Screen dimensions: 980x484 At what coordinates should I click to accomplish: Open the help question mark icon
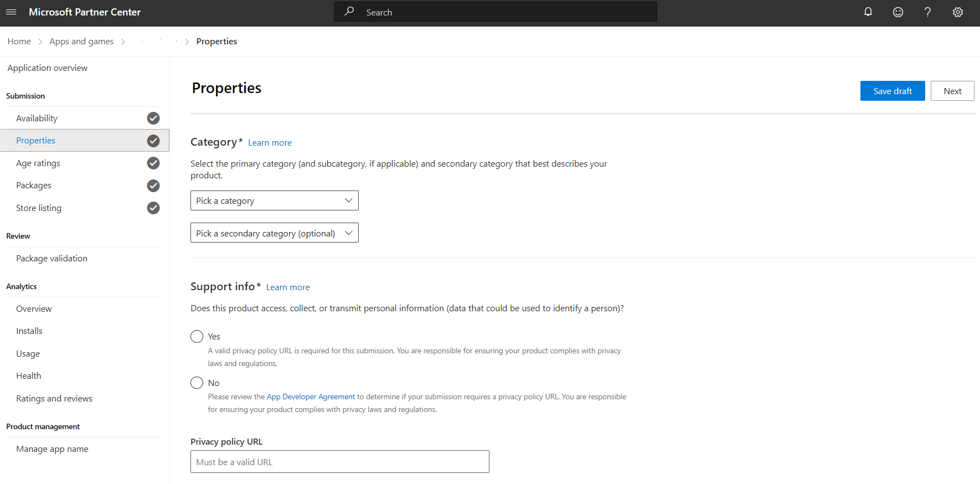click(927, 12)
